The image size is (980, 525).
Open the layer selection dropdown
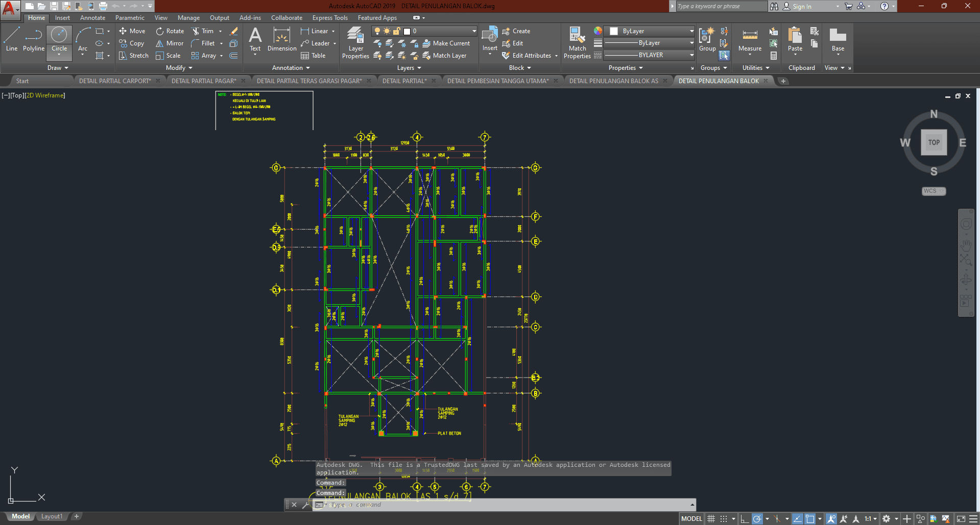pos(440,31)
